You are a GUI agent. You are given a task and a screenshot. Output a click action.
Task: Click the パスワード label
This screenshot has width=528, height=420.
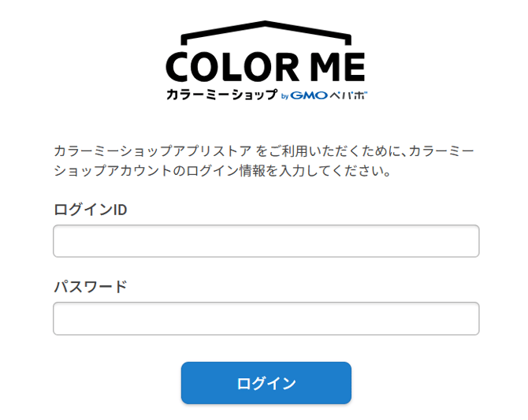(90, 287)
